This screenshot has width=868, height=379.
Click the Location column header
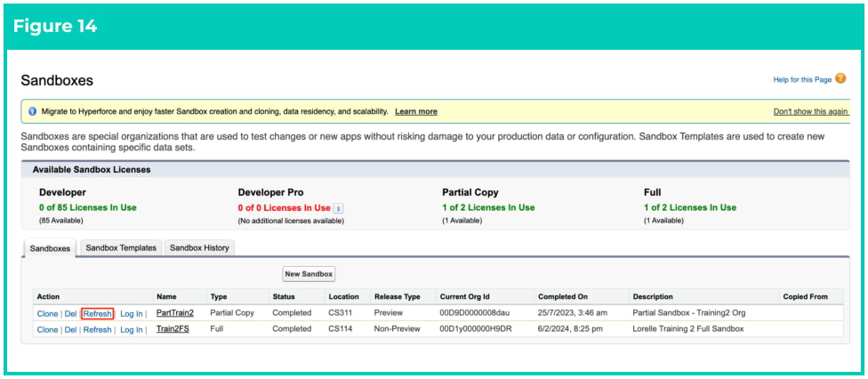343,297
